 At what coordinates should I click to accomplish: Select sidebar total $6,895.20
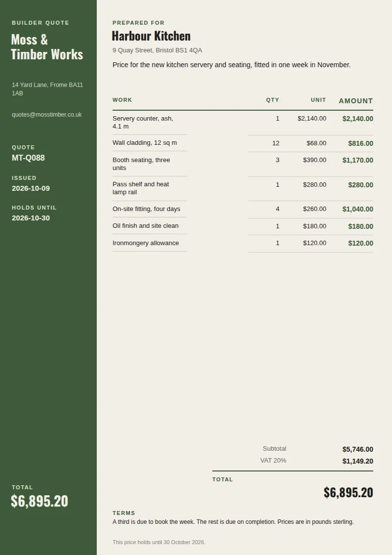coord(39,501)
